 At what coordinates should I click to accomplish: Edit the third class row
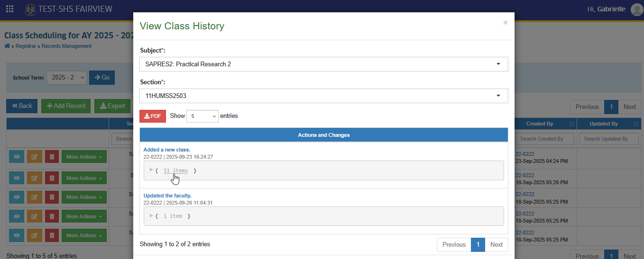tap(34, 197)
